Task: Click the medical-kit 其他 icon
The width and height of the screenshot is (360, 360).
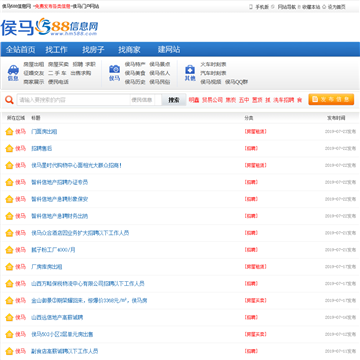Action: pos(190,69)
